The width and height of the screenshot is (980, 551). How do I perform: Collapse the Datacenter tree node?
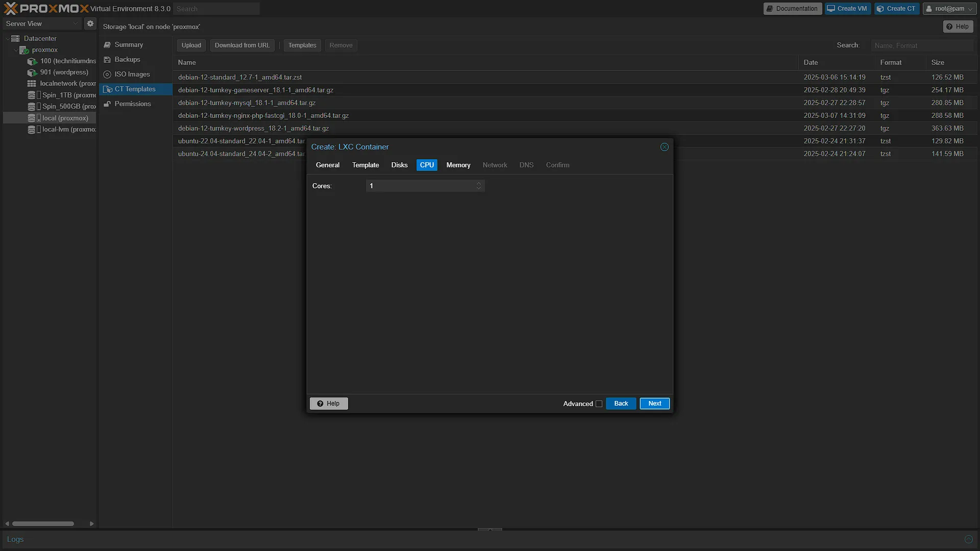(8, 39)
